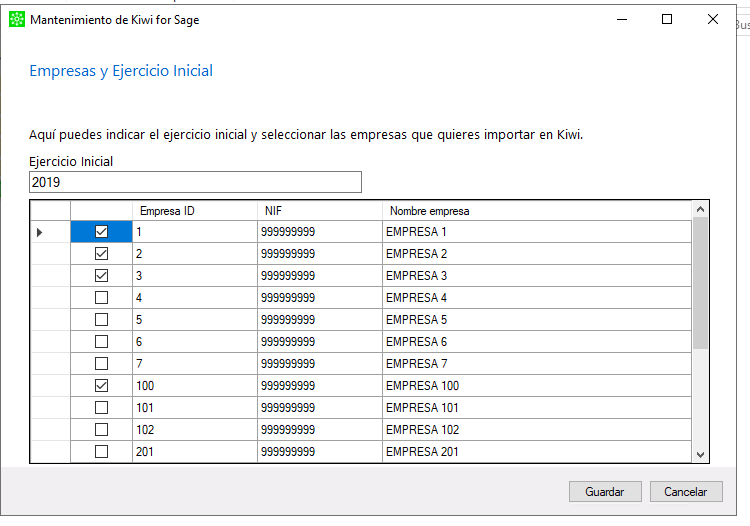Select row header with the current-row arrow
The image size is (750, 526).
point(50,232)
